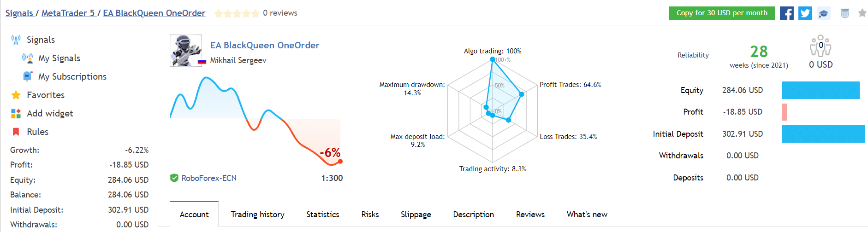Click Copy for 30 USD per month
Image resolution: width=868 pixels, height=232 pixels.
tap(721, 13)
